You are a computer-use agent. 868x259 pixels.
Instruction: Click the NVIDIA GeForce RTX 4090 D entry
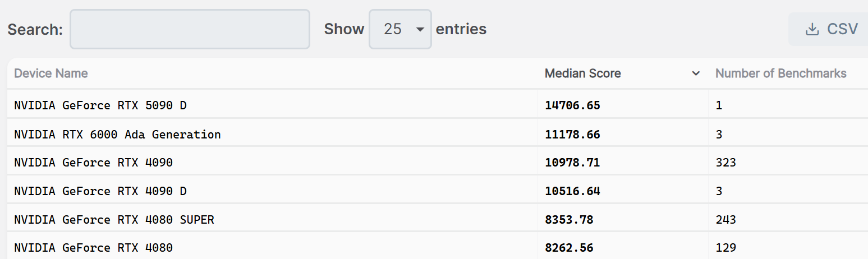coord(100,191)
